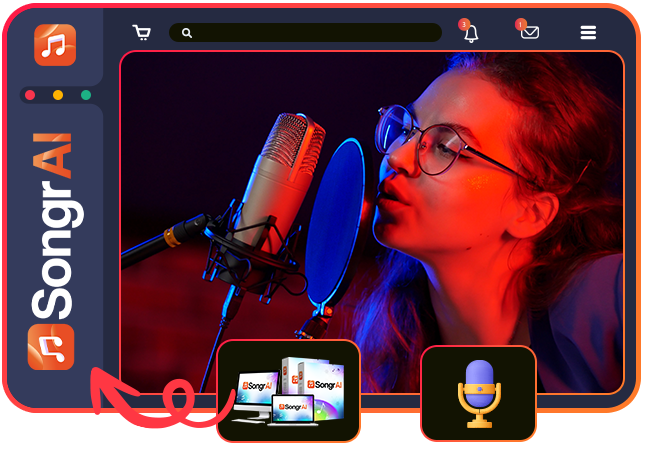Click the yellow window dot
Viewport: 645px width, 451px height.
(58, 95)
